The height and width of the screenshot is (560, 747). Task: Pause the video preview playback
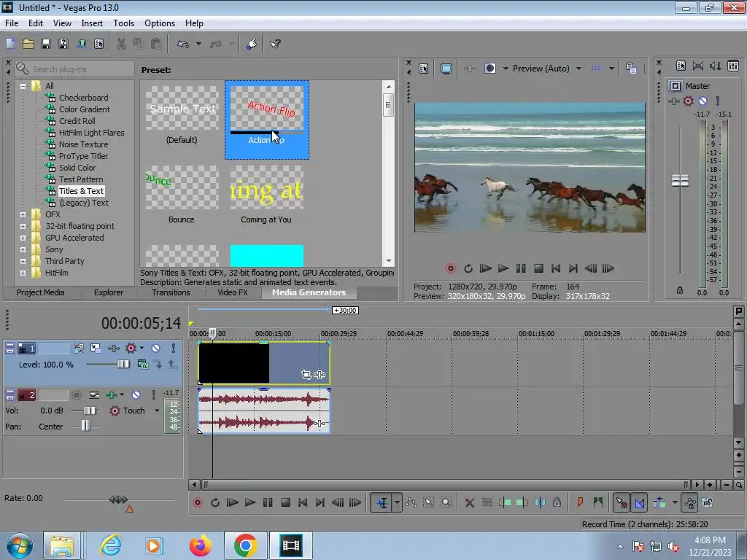[521, 268]
